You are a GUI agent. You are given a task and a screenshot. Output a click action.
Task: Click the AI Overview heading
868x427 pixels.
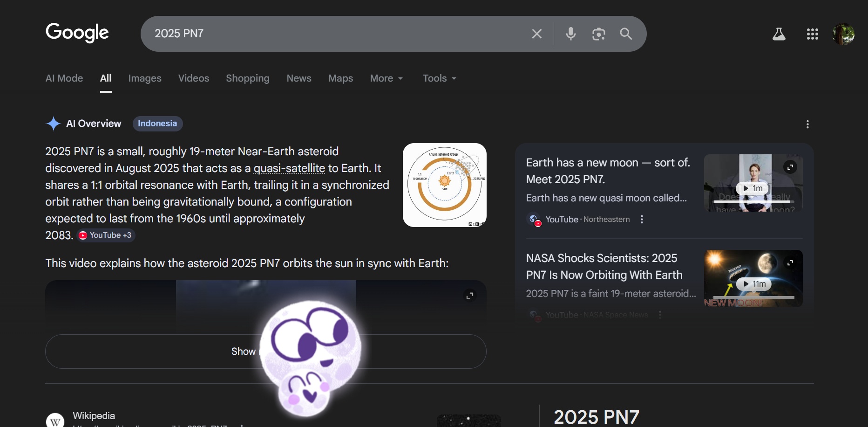pyautogui.click(x=94, y=124)
